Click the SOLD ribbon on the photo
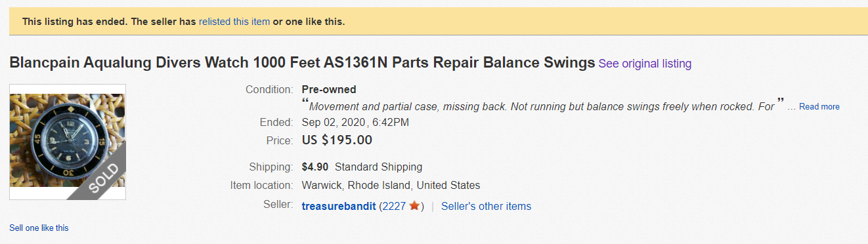 (x=102, y=177)
